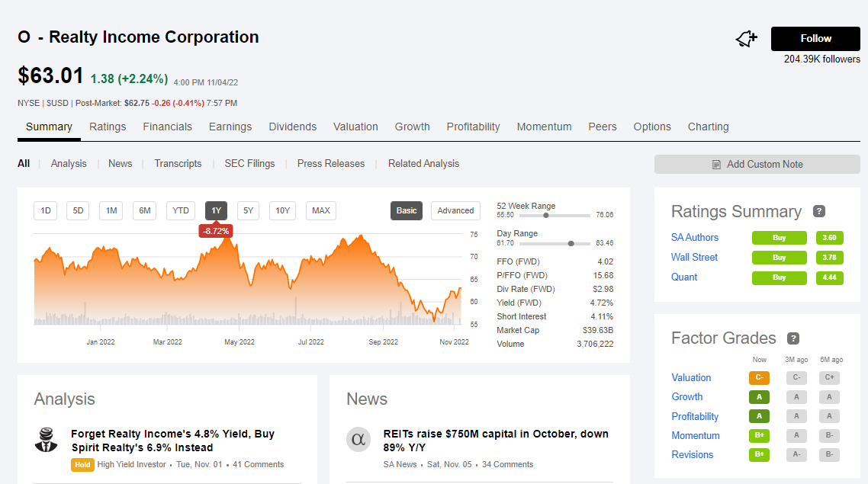This screenshot has width=868, height=484.
Task: Click the 52 Week Range slider marker
Action: point(546,215)
